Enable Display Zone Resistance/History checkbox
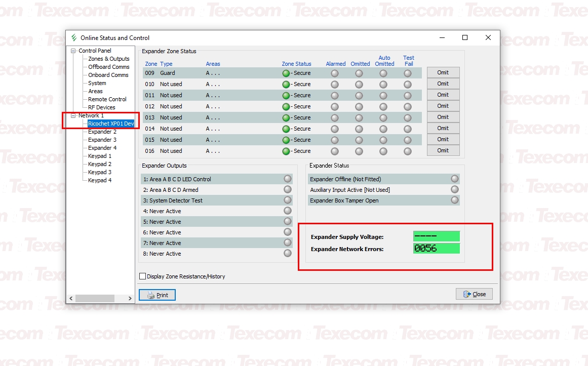Screen dimensions: 588x366 [x=143, y=276]
